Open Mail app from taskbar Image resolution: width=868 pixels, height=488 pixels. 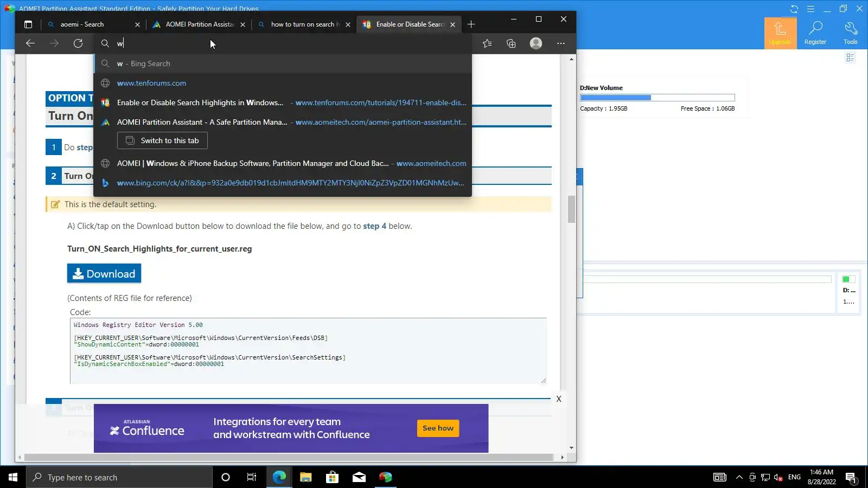pos(359,477)
